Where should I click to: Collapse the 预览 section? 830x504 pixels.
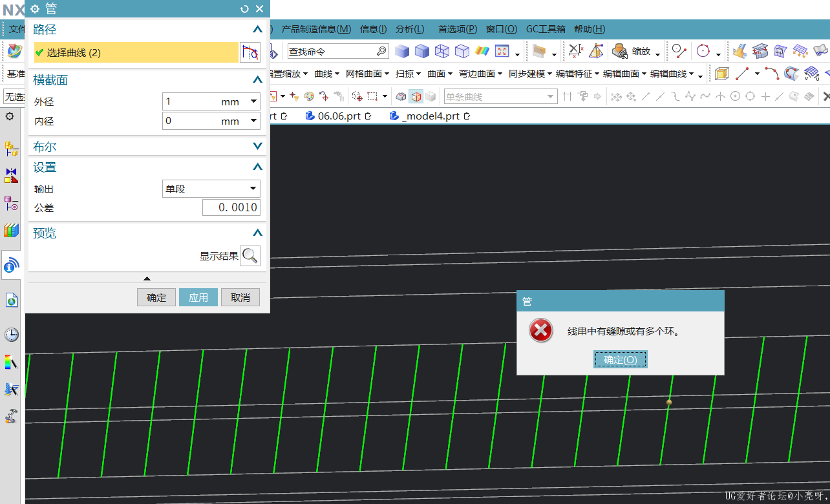257,233
